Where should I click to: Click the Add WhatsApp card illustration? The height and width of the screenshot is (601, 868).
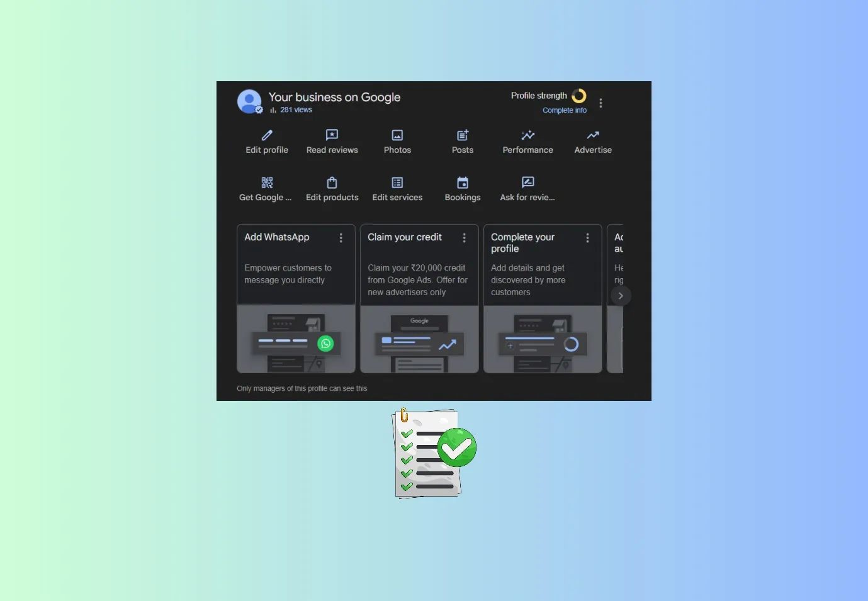click(x=296, y=339)
